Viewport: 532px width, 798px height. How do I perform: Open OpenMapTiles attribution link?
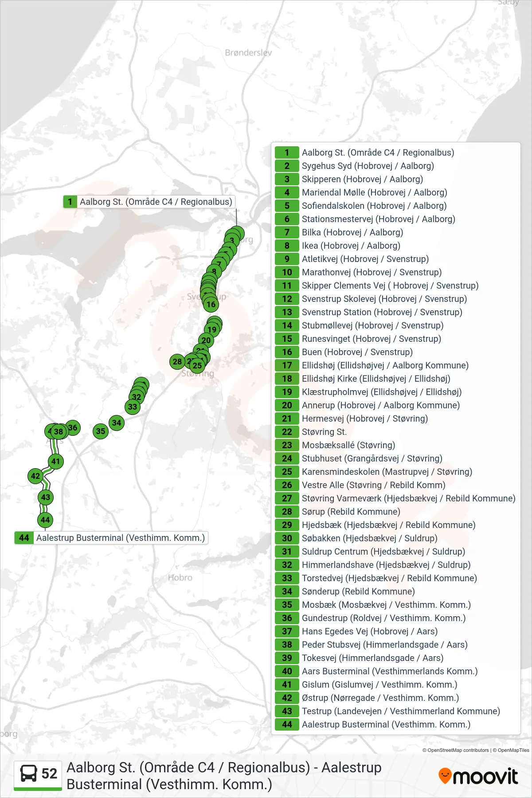point(511,750)
